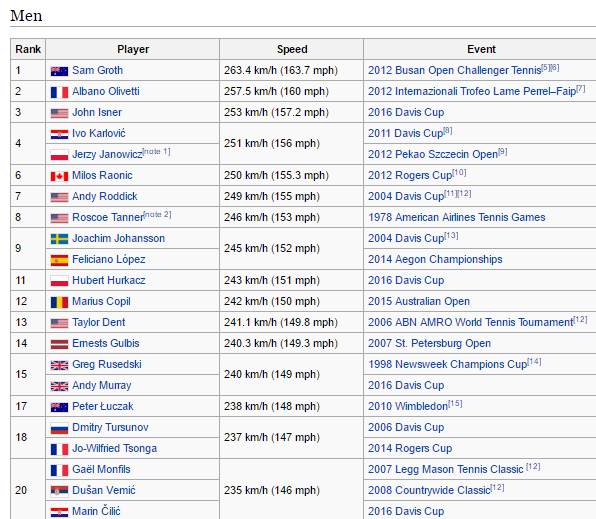Click the US flag beside Roscoe Tanner

59,218
